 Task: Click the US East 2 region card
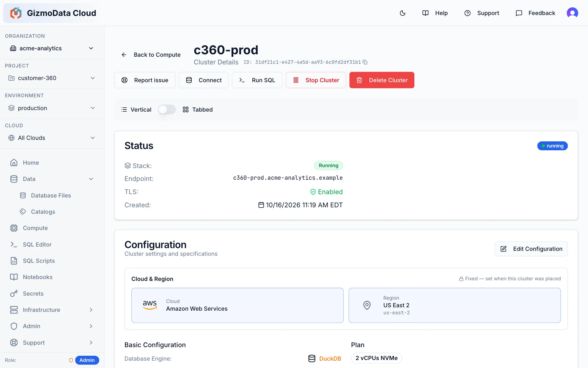454,305
